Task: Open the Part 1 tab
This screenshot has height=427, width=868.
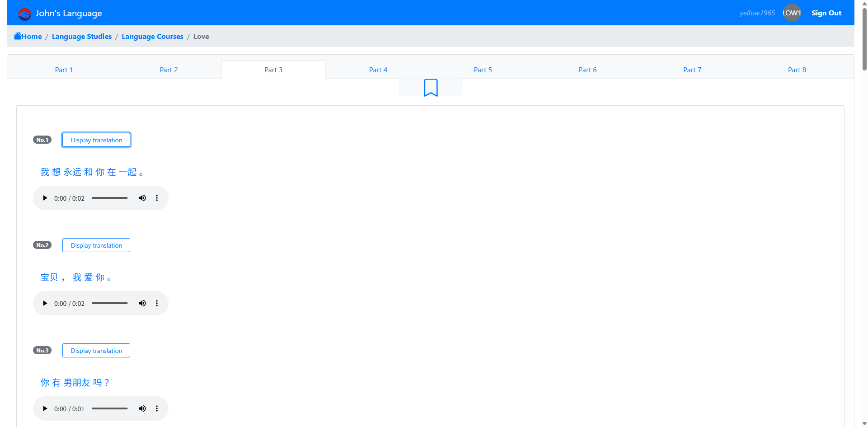Action: coord(64,70)
